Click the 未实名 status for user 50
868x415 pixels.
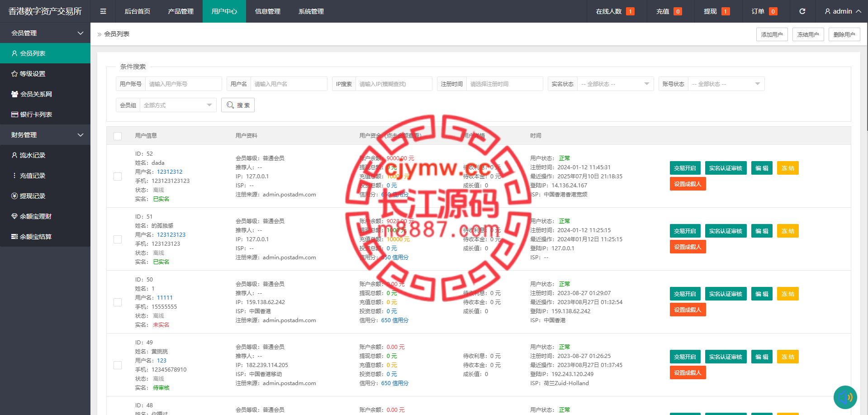pos(161,325)
